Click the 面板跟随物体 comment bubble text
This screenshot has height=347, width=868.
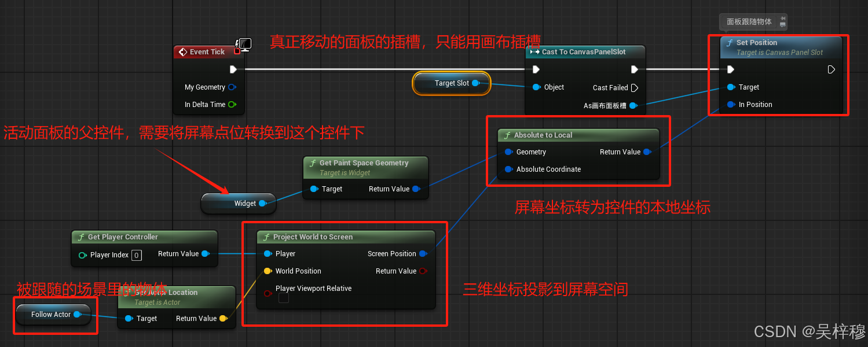click(749, 22)
